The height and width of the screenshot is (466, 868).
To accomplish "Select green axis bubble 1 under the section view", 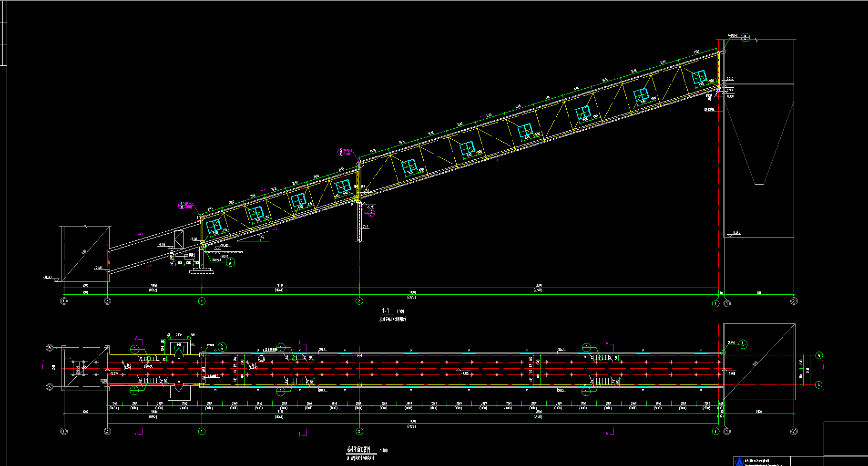I will coord(202,301).
